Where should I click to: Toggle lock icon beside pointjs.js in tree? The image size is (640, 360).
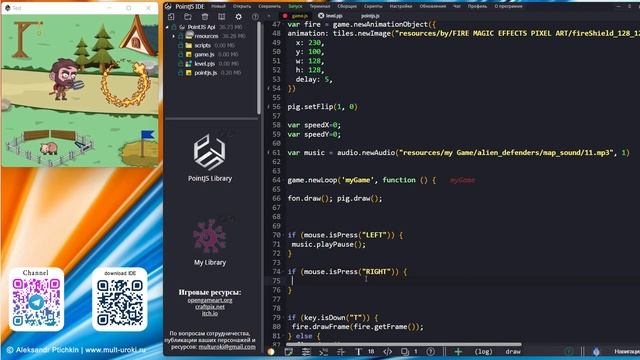[180, 73]
